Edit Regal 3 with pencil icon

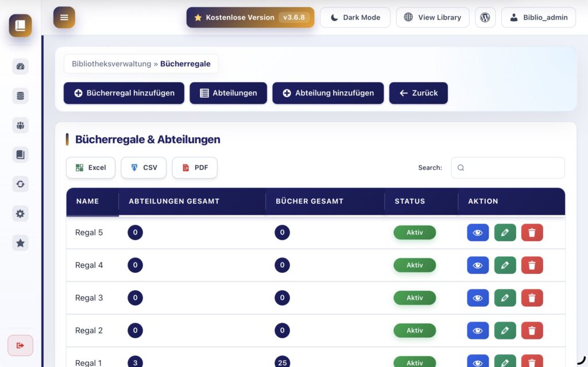[505, 298]
